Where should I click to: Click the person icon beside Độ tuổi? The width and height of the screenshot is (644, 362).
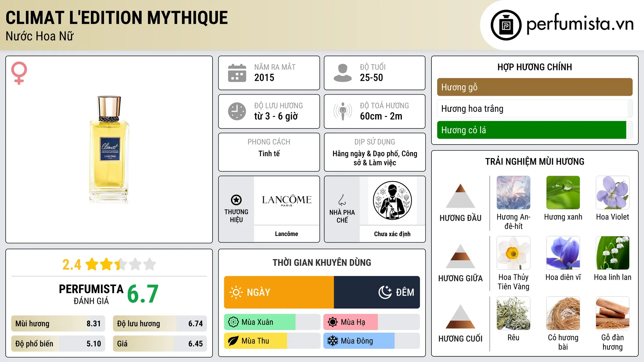342,73
